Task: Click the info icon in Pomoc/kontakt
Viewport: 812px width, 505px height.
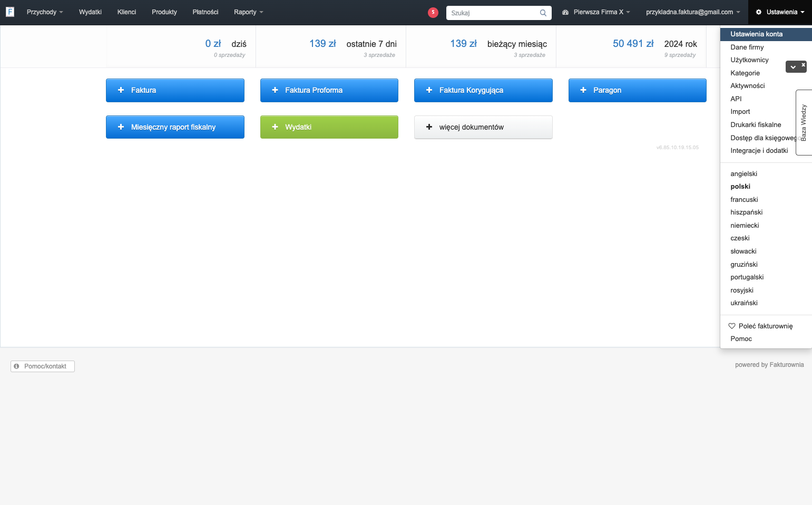Action: tap(16, 366)
